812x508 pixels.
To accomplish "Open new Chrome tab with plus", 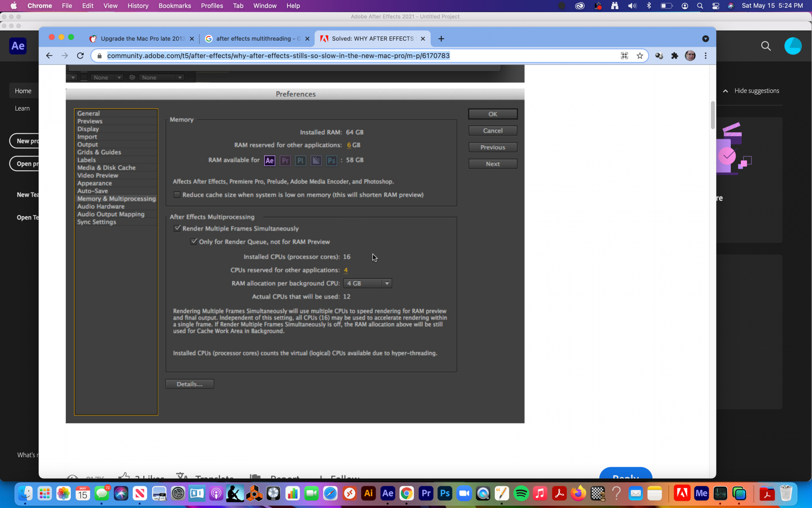I will point(441,39).
